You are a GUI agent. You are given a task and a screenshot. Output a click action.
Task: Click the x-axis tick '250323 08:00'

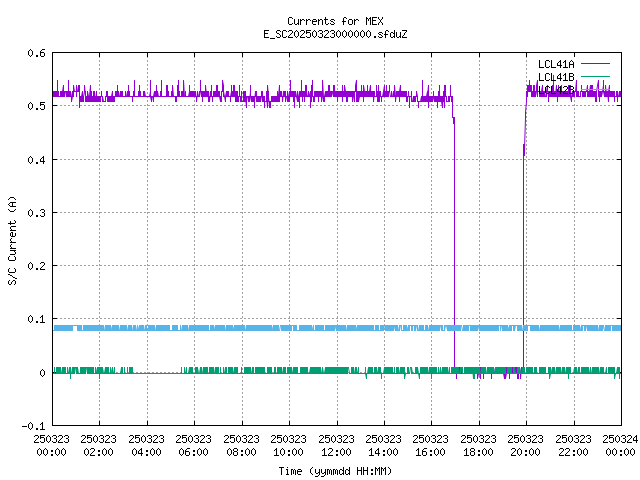(x=241, y=446)
